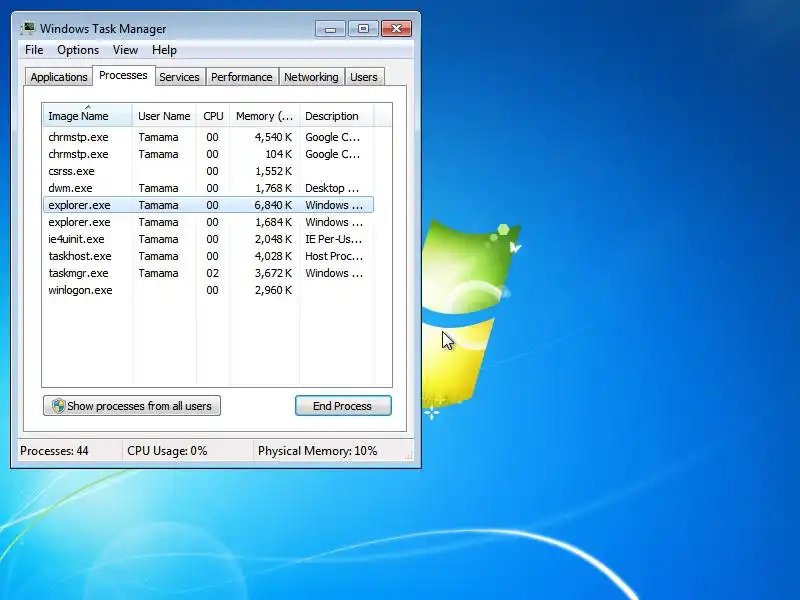This screenshot has height=600, width=800.
Task: Click the 1,552 K memory value
Action: click(273, 171)
